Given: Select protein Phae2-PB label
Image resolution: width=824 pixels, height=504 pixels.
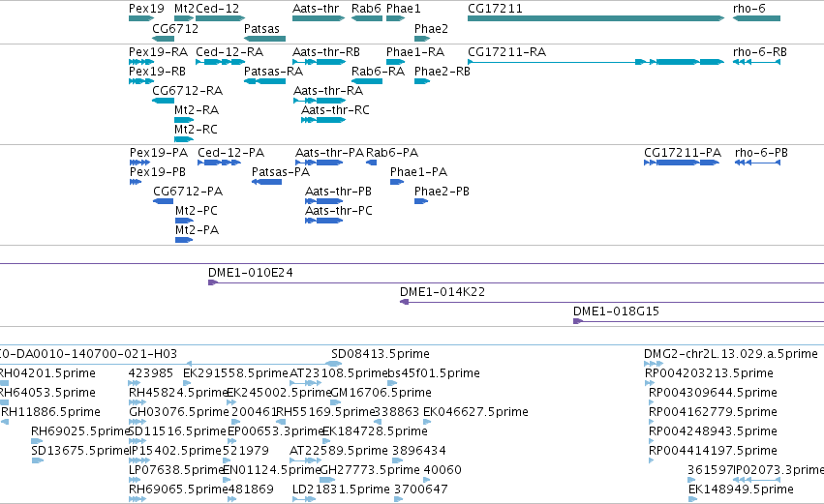Looking at the screenshot, I should [442, 192].
